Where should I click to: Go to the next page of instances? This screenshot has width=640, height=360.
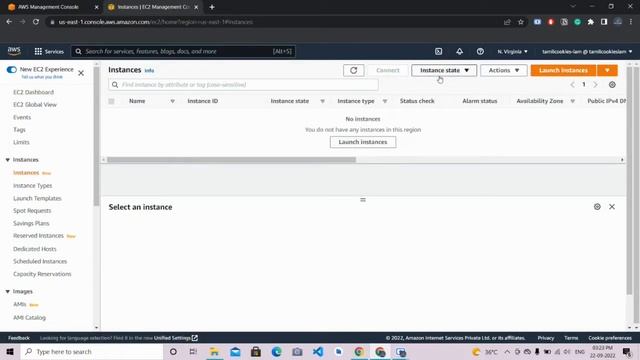coord(596,84)
